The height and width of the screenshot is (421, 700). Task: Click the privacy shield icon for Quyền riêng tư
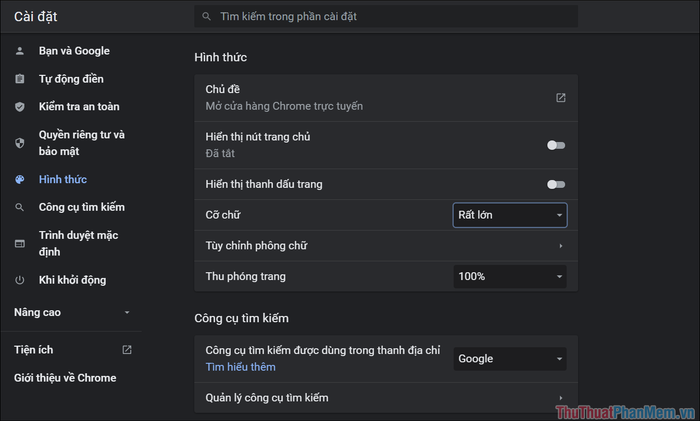20,143
